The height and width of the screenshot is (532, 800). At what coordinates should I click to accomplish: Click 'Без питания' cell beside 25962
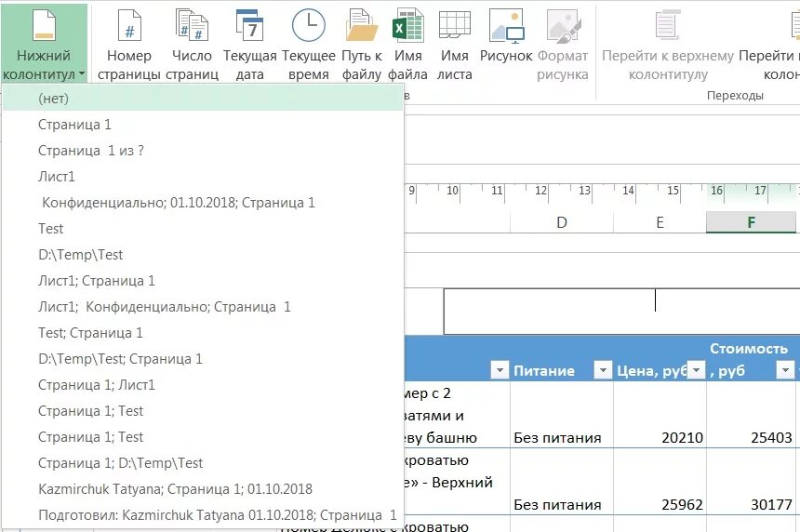pyautogui.click(x=562, y=482)
